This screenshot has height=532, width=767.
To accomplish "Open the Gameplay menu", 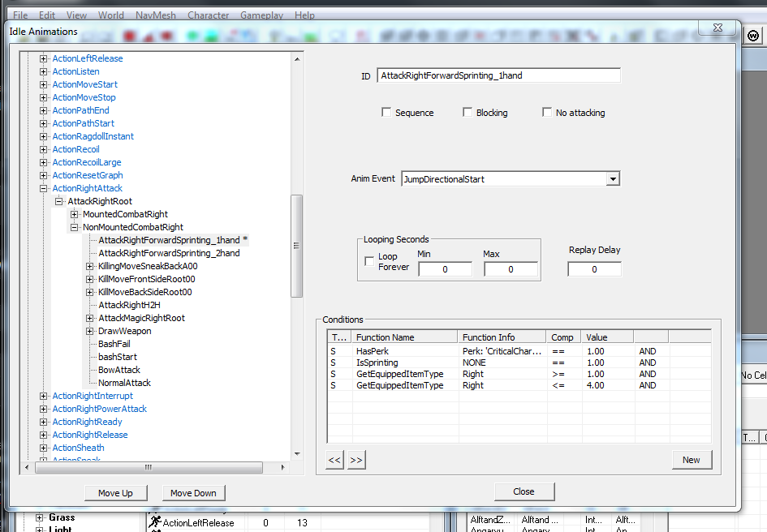I will tap(261, 15).
